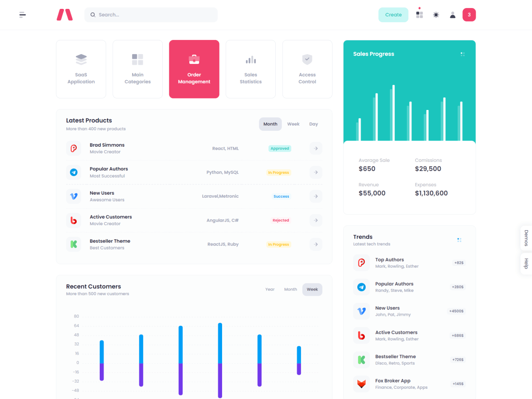Viewport: 532px width, 399px height.
Task: Click the tallest bar in Recent Customers chart
Action: click(x=220, y=360)
